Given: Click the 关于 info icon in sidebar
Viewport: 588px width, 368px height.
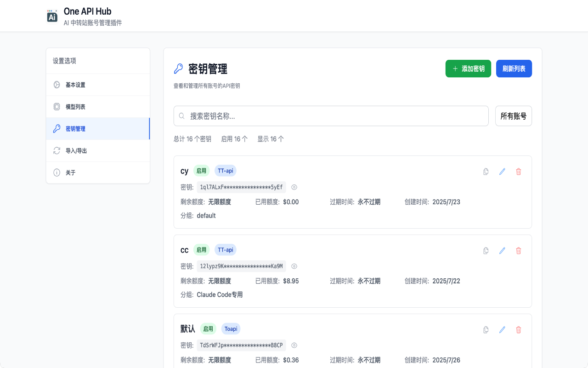Looking at the screenshot, I should [56, 172].
